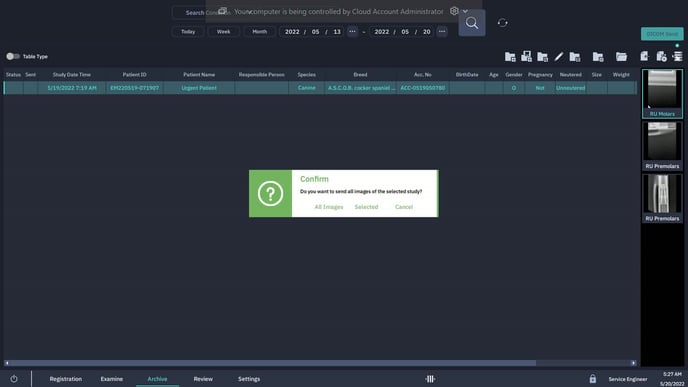Image resolution: width=688 pixels, height=387 pixels.
Task: Click the EM220519-071907 patient ID cell
Action: (135, 88)
